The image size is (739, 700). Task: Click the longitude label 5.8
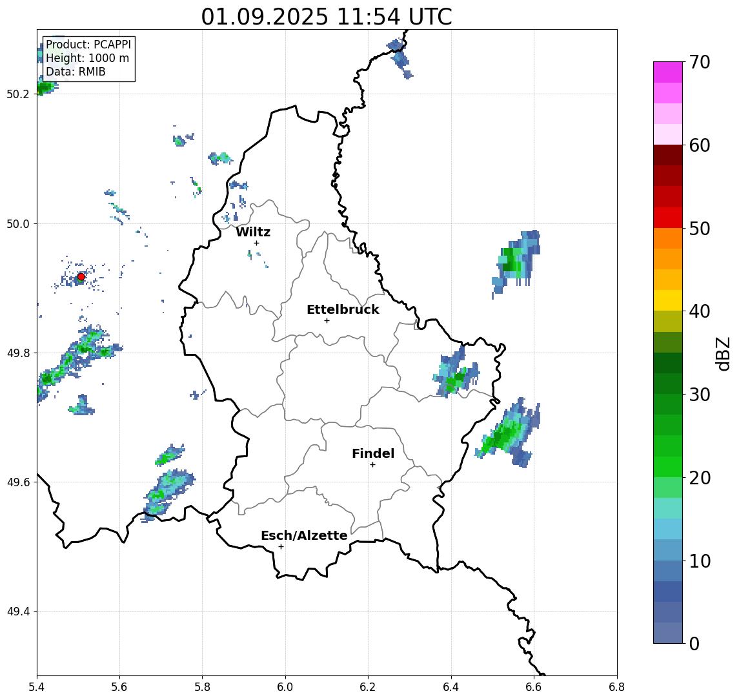pos(203,687)
